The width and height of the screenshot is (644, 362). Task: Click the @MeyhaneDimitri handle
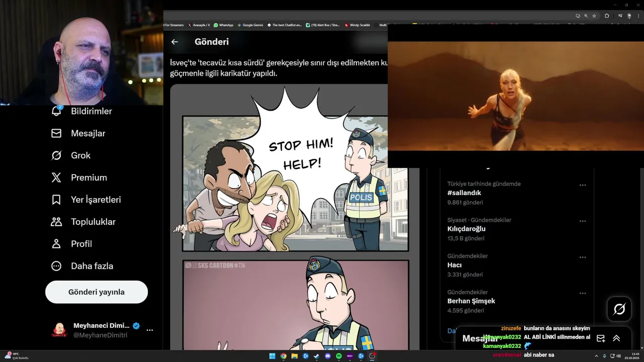100,335
